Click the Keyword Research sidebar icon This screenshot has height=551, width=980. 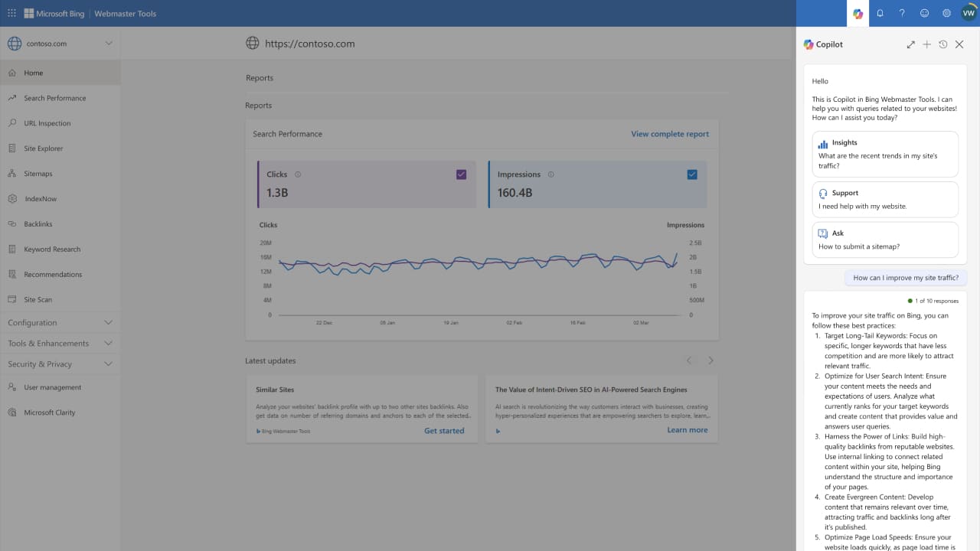12,249
